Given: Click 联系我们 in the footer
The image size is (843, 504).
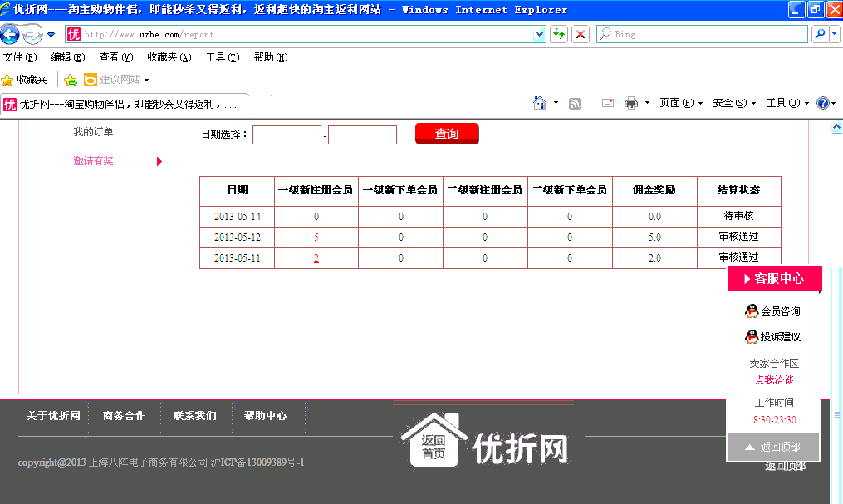Looking at the screenshot, I should click(194, 416).
